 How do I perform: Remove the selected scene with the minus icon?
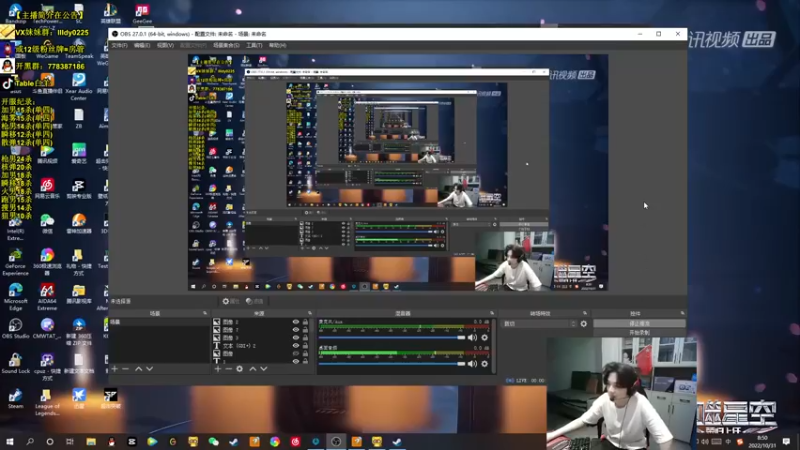[126, 368]
